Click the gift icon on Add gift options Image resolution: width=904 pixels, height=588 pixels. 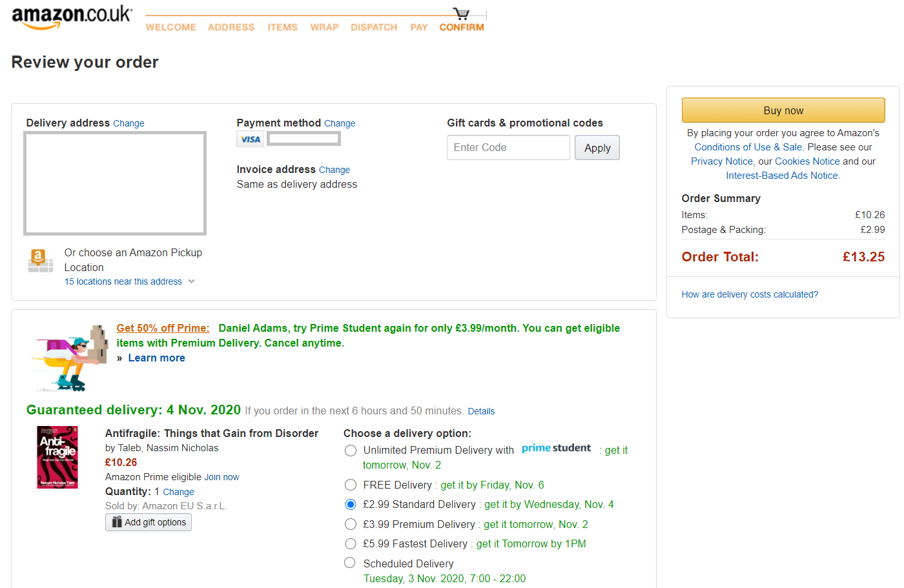tap(117, 522)
